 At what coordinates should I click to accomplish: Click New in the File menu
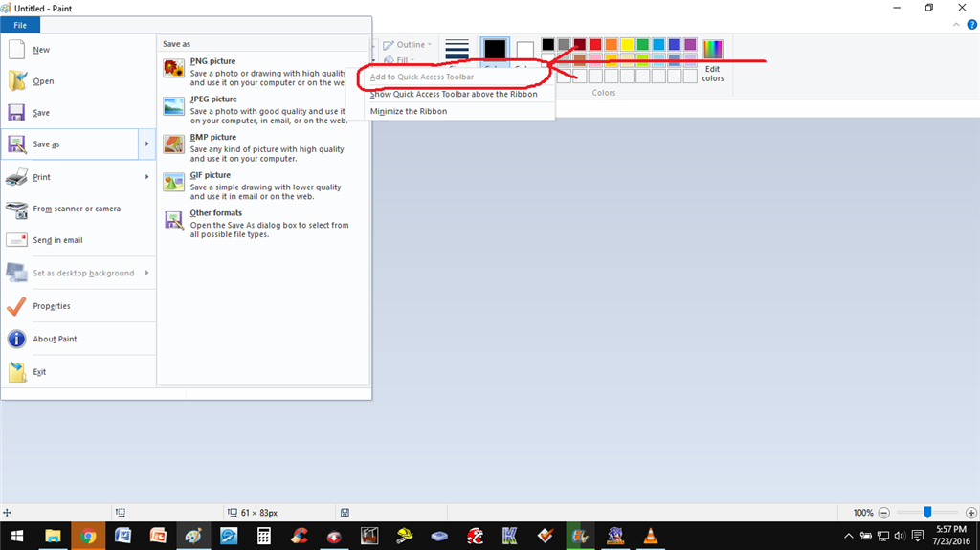(78, 50)
